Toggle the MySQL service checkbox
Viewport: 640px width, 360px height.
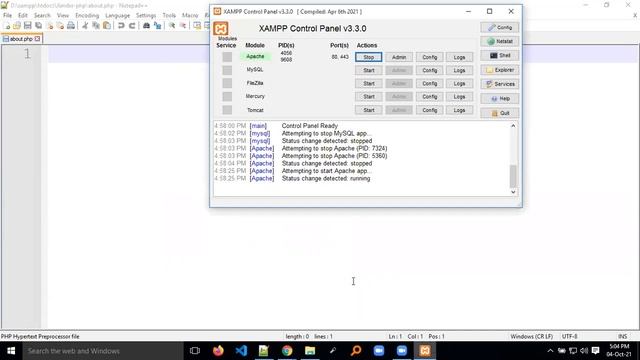(x=227, y=70)
